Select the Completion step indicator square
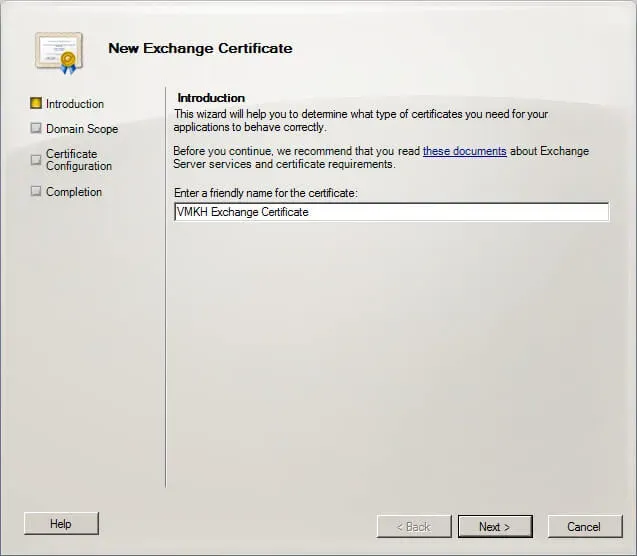The width and height of the screenshot is (637, 556). (36, 191)
